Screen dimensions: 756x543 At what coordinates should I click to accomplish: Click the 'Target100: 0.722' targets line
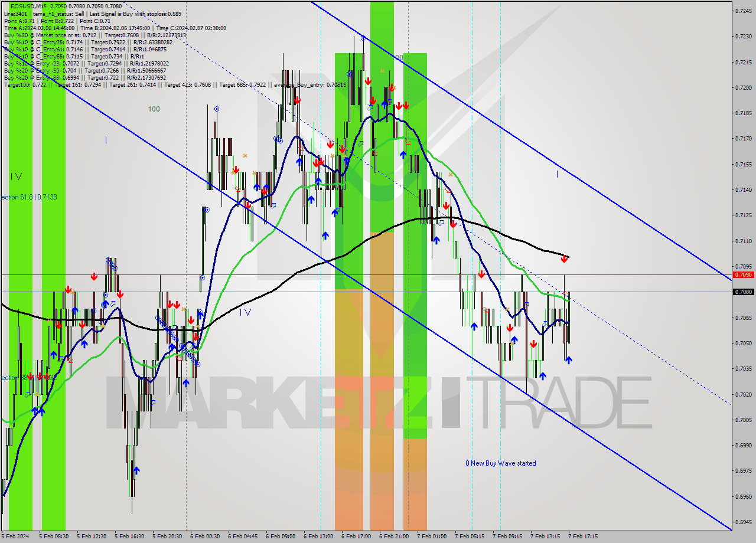[x=175, y=85]
